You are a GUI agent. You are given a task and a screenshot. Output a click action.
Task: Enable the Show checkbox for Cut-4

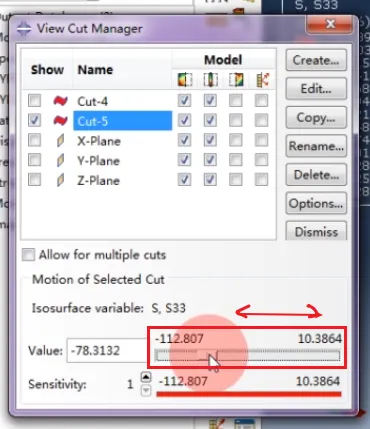tap(35, 101)
